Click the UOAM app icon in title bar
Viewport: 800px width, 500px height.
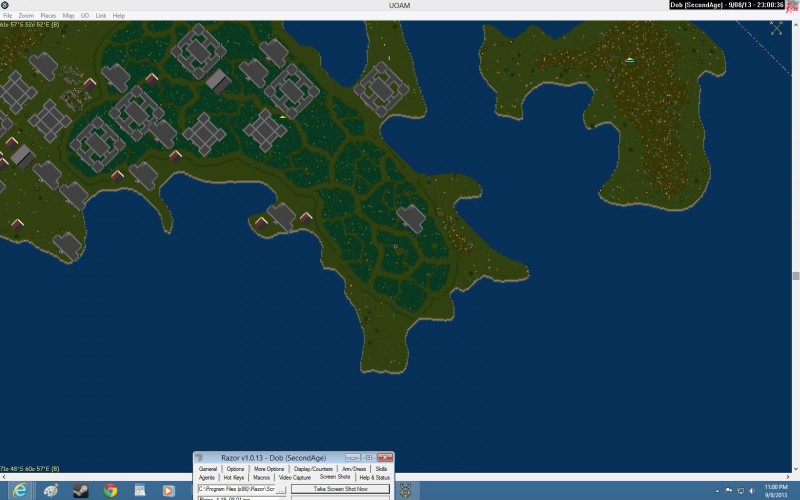[5, 5]
